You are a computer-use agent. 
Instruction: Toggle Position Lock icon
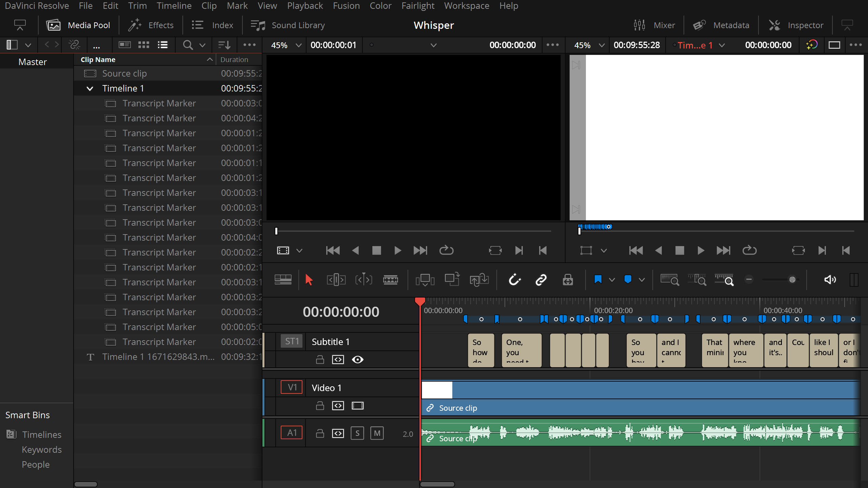pos(568,280)
